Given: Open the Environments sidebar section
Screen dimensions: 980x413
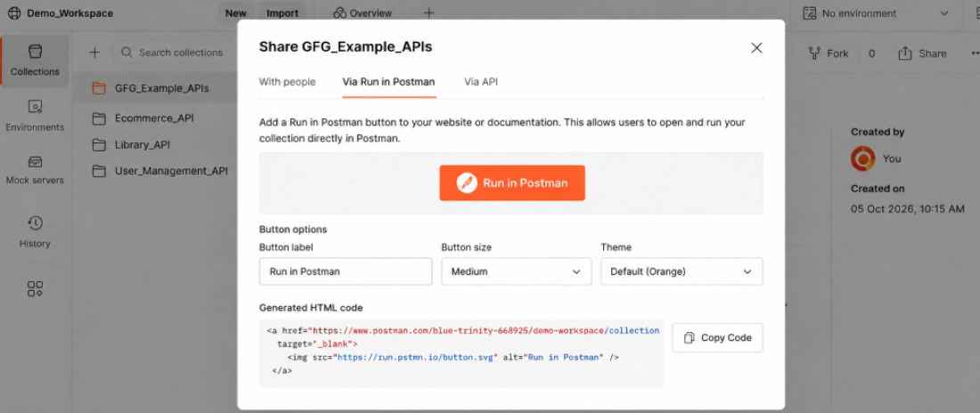Looking at the screenshot, I should tap(35, 117).
